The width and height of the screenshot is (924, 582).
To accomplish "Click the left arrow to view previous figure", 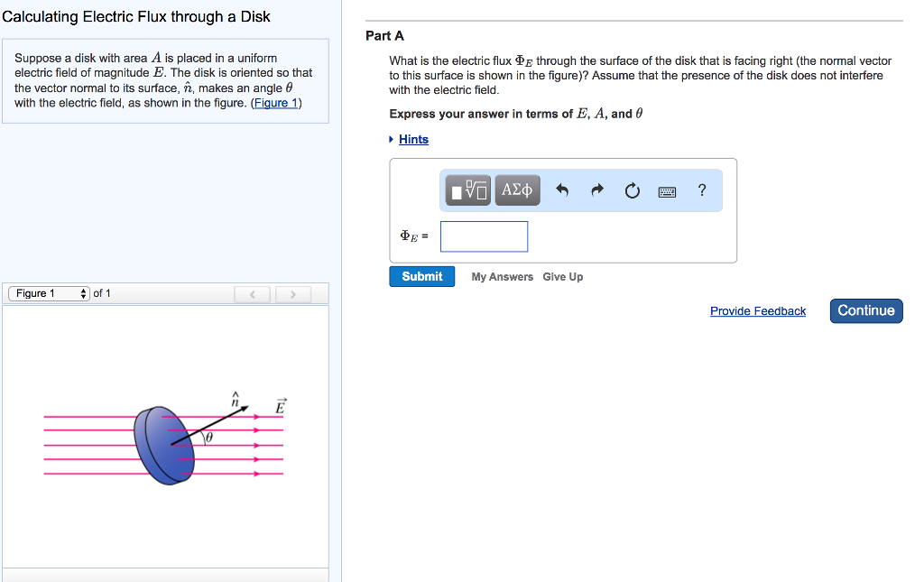I will point(252,292).
